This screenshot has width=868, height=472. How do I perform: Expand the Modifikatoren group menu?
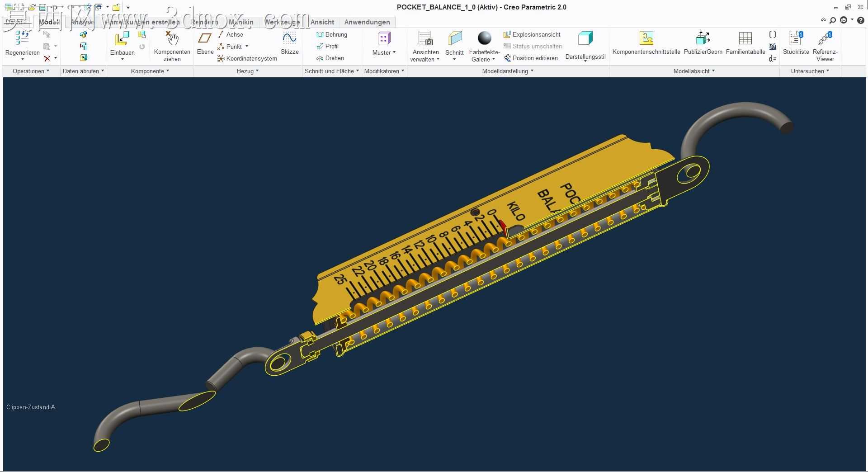tap(384, 71)
